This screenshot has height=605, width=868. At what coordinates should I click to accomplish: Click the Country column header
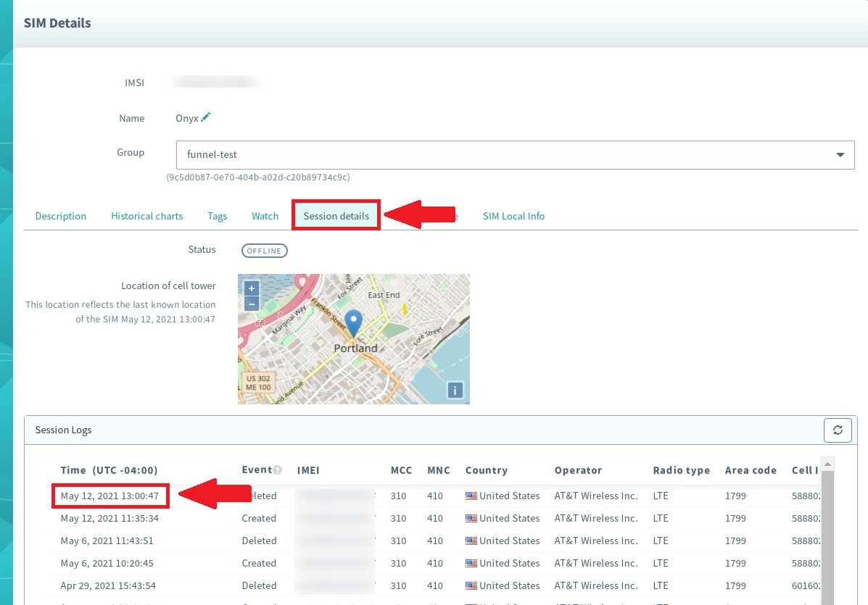point(486,470)
